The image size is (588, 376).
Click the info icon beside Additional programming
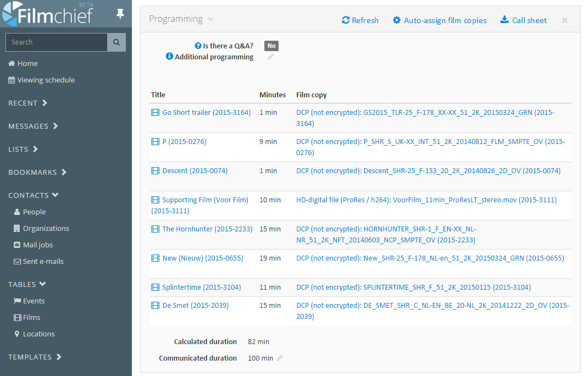click(169, 57)
